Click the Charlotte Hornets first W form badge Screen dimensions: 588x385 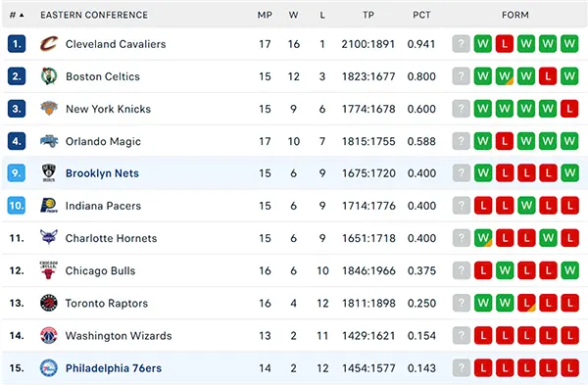click(x=483, y=238)
